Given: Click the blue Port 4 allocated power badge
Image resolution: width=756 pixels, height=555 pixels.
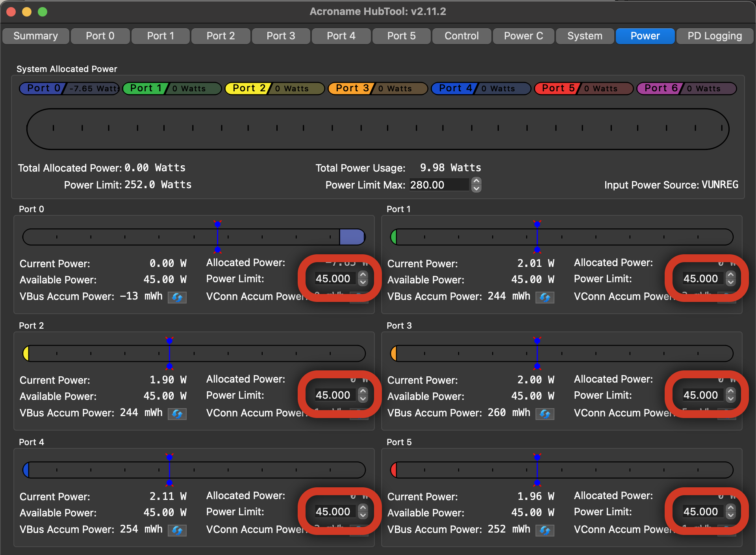Looking at the screenshot, I should point(481,88).
